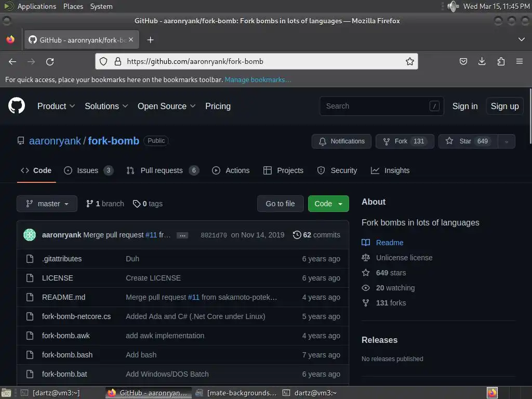Open the Firefox hamburger application menu
532x399 pixels.
coord(520,61)
